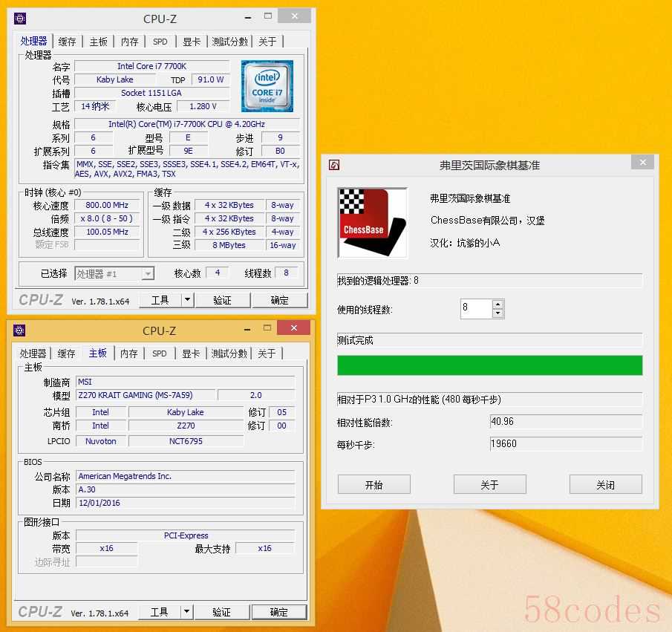Open 关于 tab in top CPU-Z window

click(x=267, y=42)
